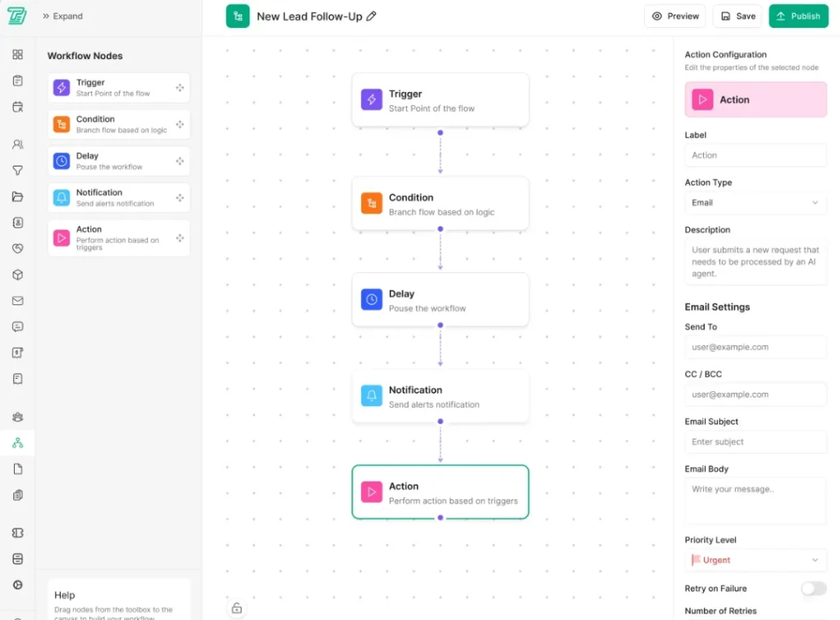Click the Publish button
840x620 pixels.
(x=797, y=16)
